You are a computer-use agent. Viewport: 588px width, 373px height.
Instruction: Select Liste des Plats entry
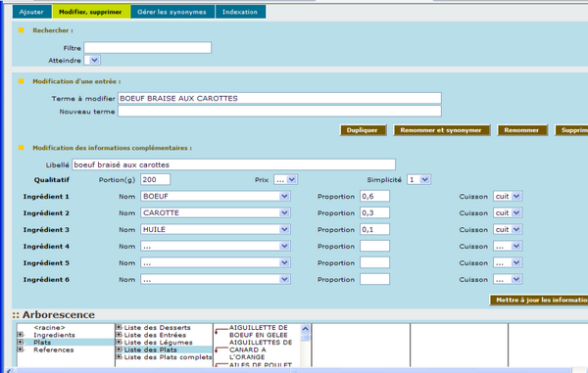tap(150, 350)
